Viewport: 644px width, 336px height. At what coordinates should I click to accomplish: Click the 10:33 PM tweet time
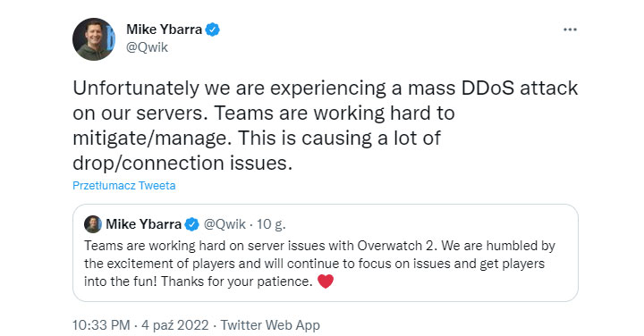101,325
